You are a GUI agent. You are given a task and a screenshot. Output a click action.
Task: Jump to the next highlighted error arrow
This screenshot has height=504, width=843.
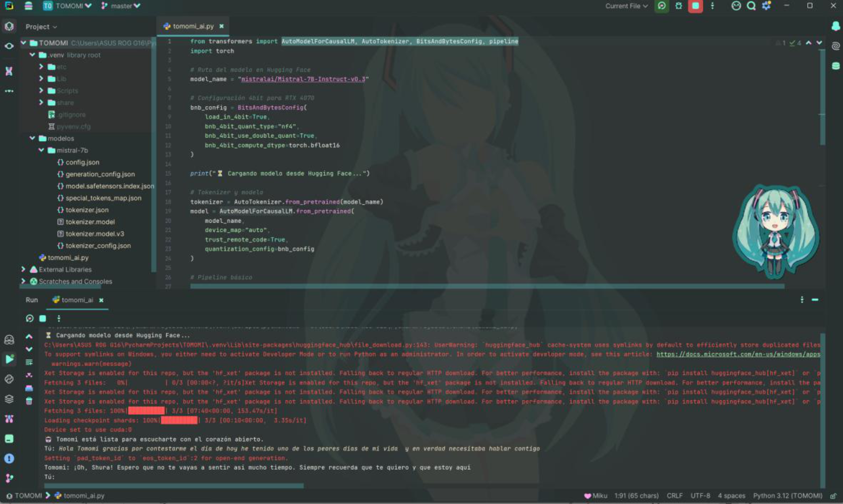coord(819,43)
